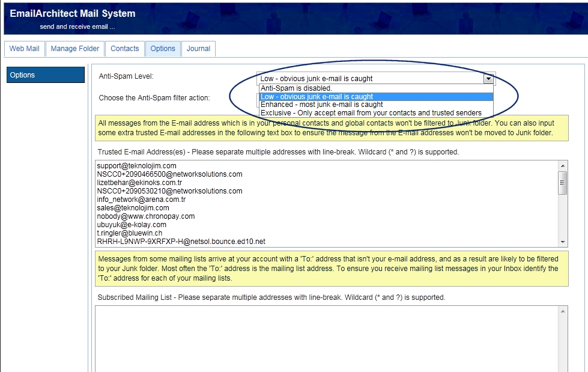Choose 'Anti-Spam is disabled.' option
The height and width of the screenshot is (372, 588).
pyautogui.click(x=376, y=88)
